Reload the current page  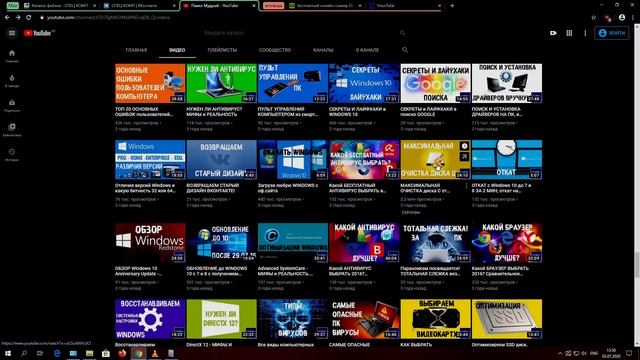pyautogui.click(x=29, y=18)
